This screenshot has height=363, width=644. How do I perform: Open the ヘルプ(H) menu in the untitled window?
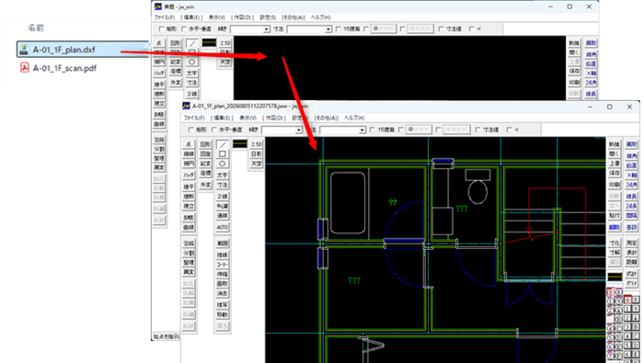pos(320,17)
